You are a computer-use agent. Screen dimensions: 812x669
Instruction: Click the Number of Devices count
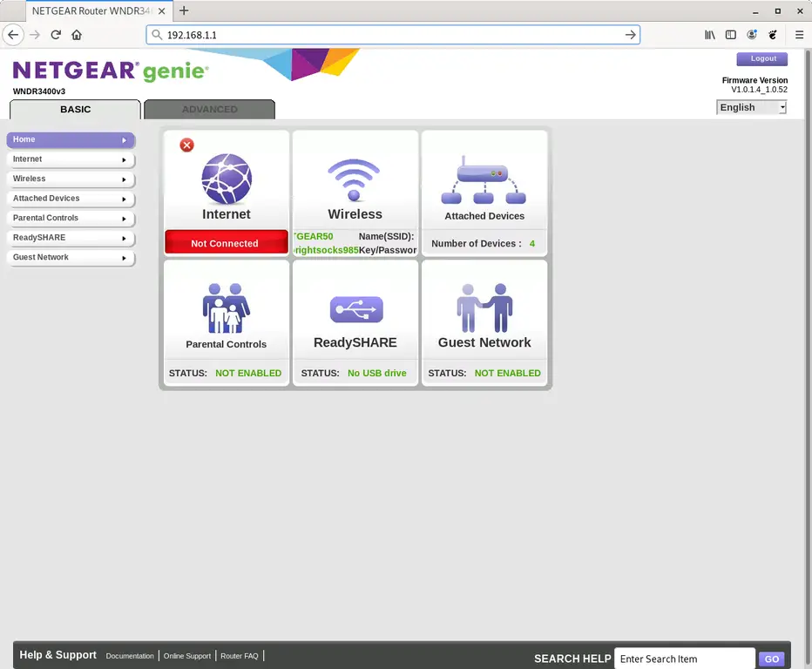point(531,243)
